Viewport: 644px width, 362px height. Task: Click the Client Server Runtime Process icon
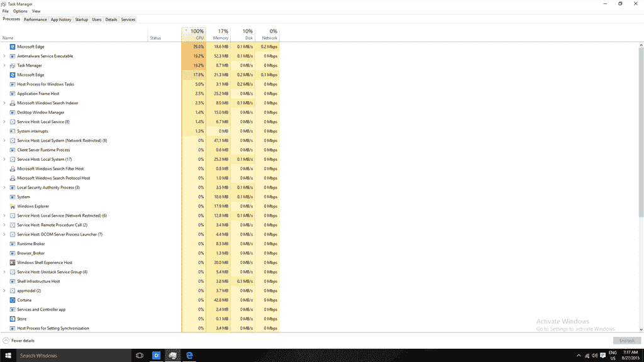(13, 150)
